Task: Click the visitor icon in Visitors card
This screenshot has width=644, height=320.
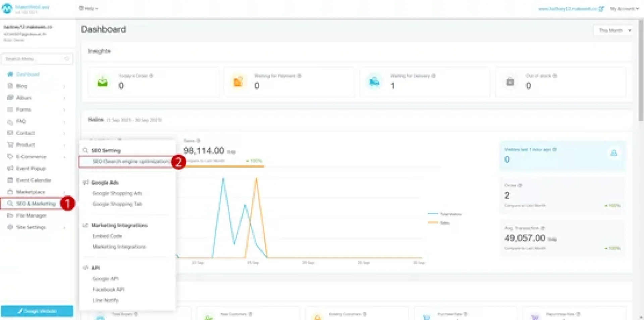Action: point(613,153)
